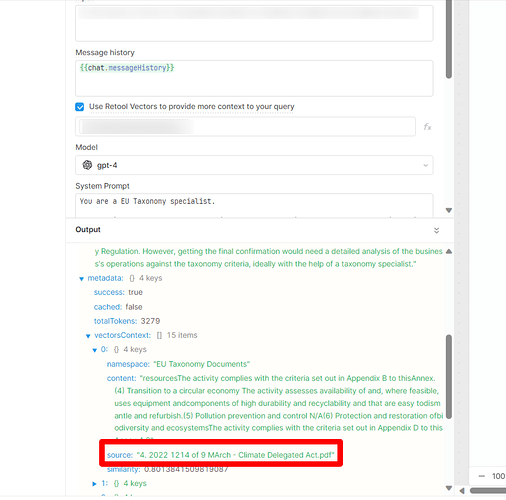Click the Message history input field

pos(254,78)
